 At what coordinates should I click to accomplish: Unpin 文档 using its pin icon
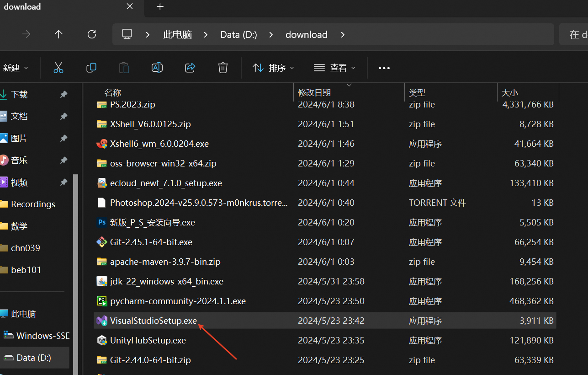[x=64, y=116]
